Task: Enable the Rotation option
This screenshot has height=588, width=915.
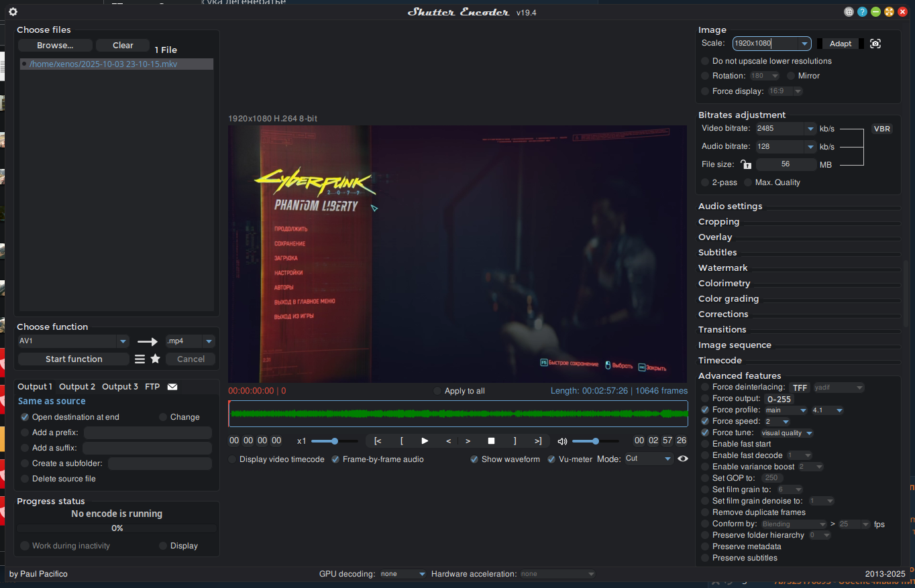Action: [x=705, y=76]
